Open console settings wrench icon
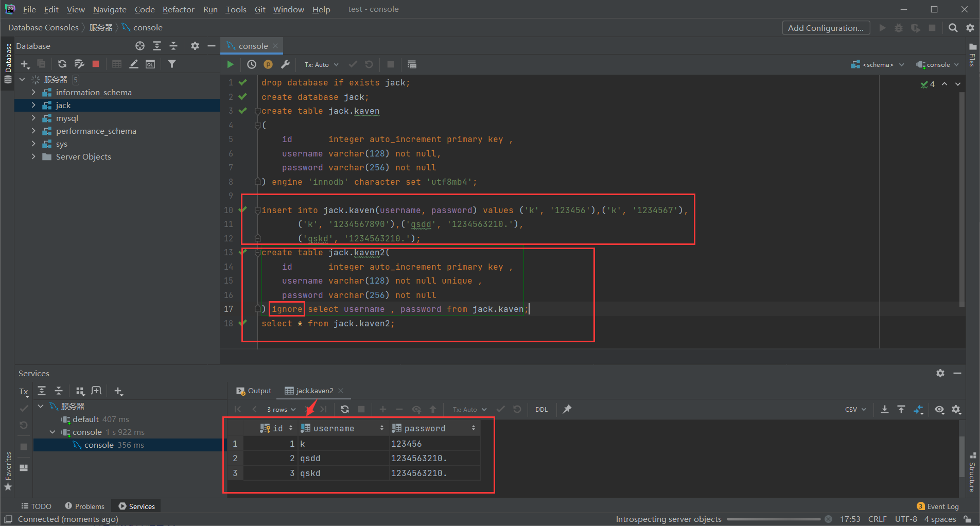The width and height of the screenshot is (980, 526). tap(285, 64)
